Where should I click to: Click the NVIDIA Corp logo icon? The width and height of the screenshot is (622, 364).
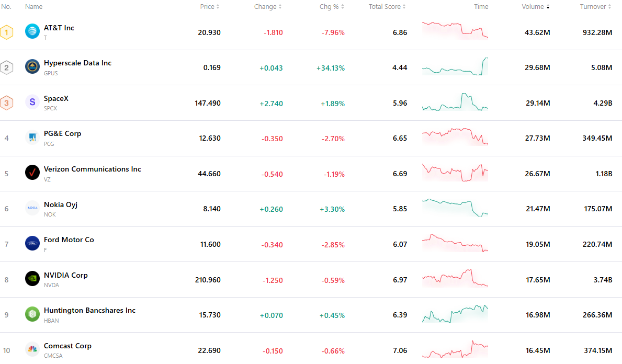[x=32, y=279]
